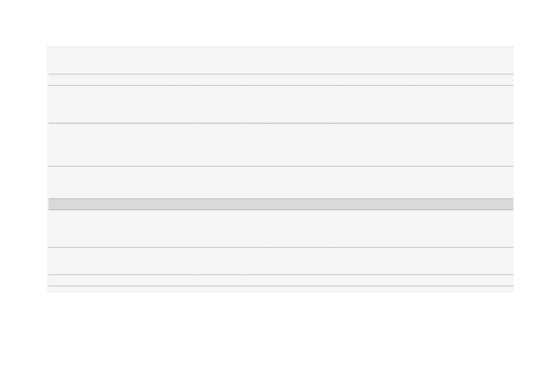Select the tallest blank row in the table
This screenshot has width=555, height=392.
coord(281,145)
